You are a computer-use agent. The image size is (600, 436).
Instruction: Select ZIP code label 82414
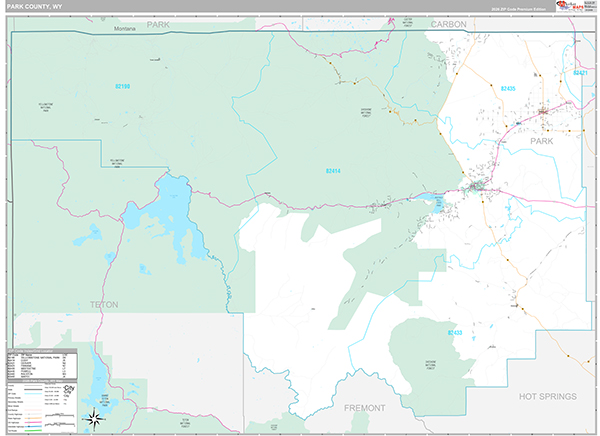pyautogui.click(x=333, y=171)
